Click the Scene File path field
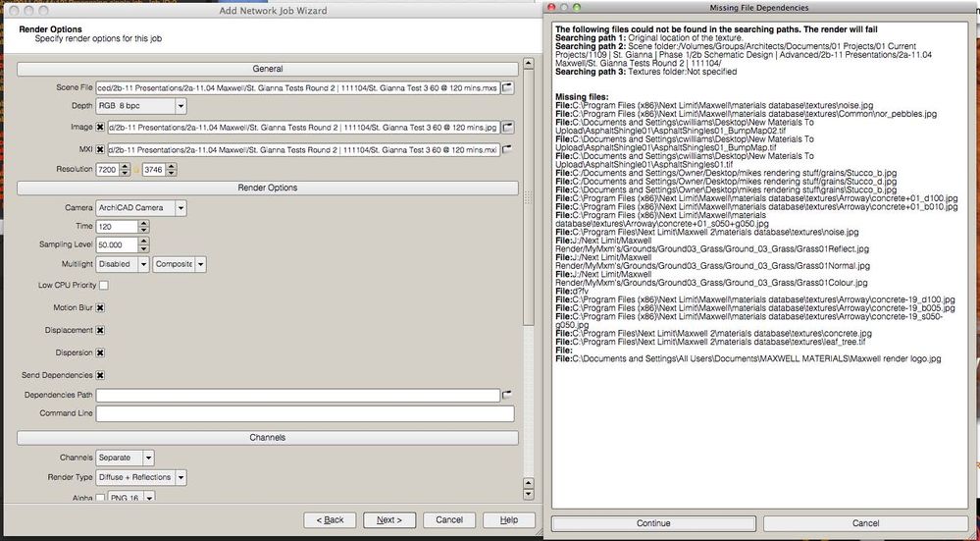This screenshot has height=541, width=980. tap(297, 88)
